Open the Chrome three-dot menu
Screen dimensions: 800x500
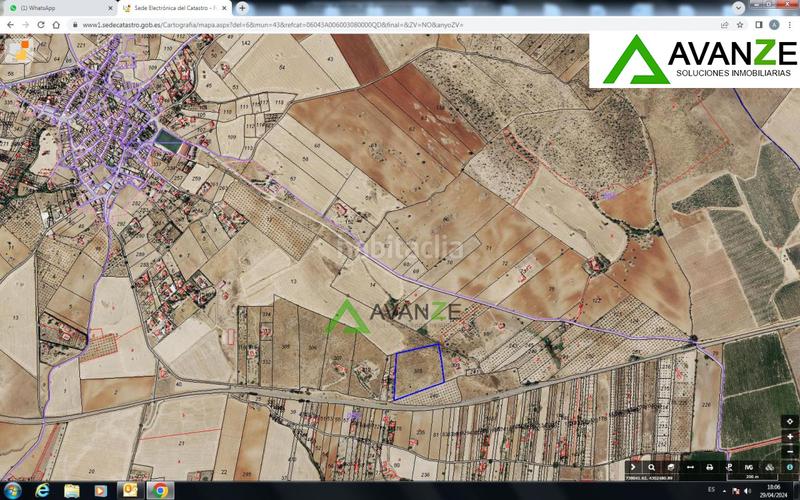(791, 24)
